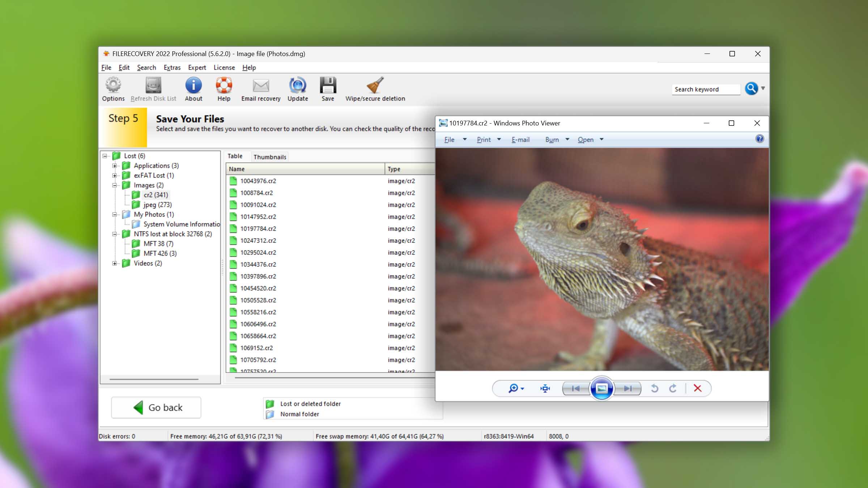Open the Expert menu

click(197, 68)
